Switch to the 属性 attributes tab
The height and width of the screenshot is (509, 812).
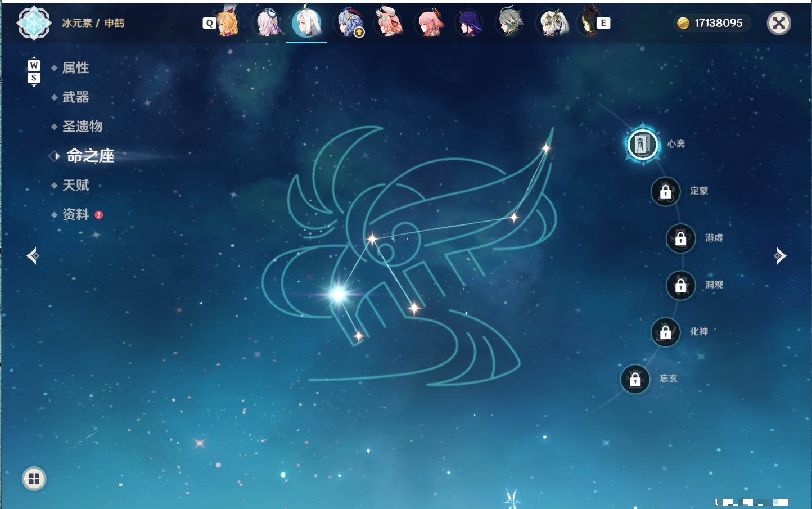tap(75, 68)
